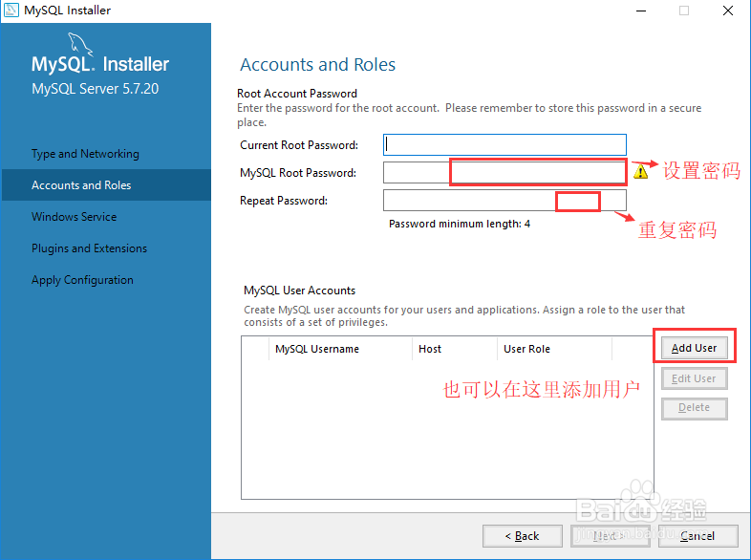Click the Next button
This screenshot has width=751, height=560.
610,535
